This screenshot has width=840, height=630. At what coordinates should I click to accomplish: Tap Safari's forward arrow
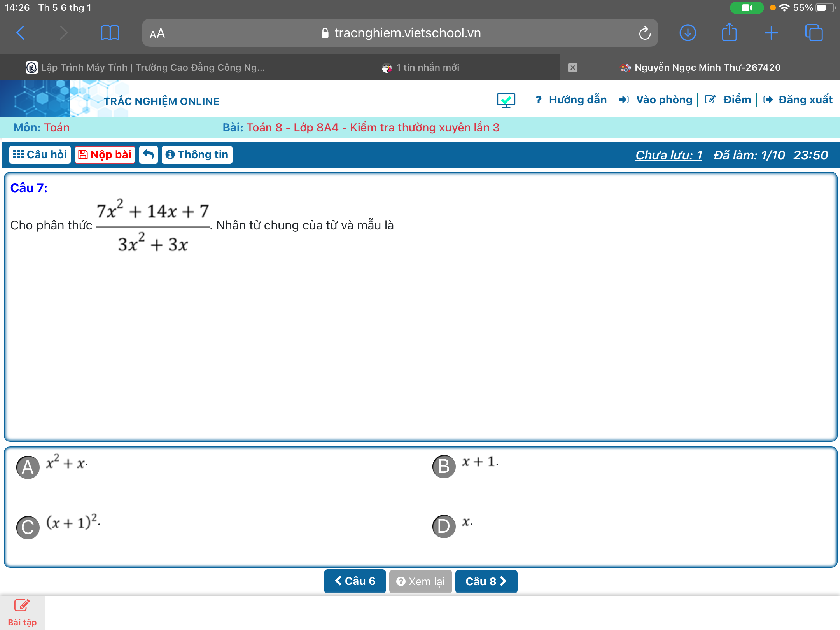pyautogui.click(x=63, y=33)
